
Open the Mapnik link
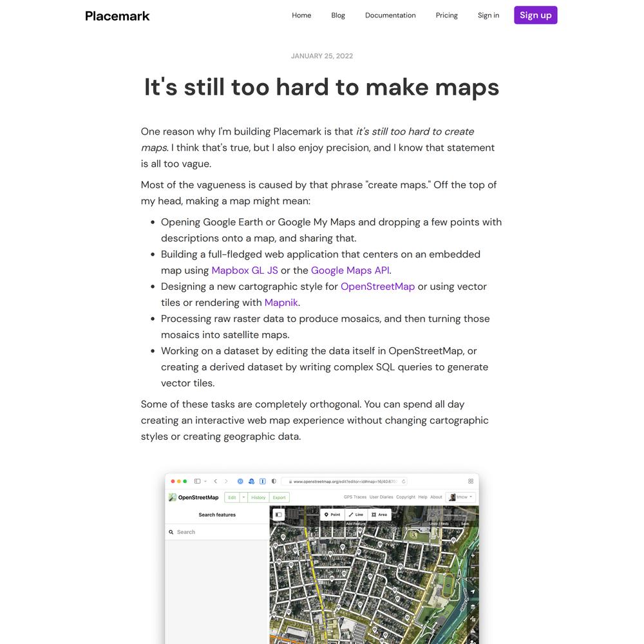(281, 302)
